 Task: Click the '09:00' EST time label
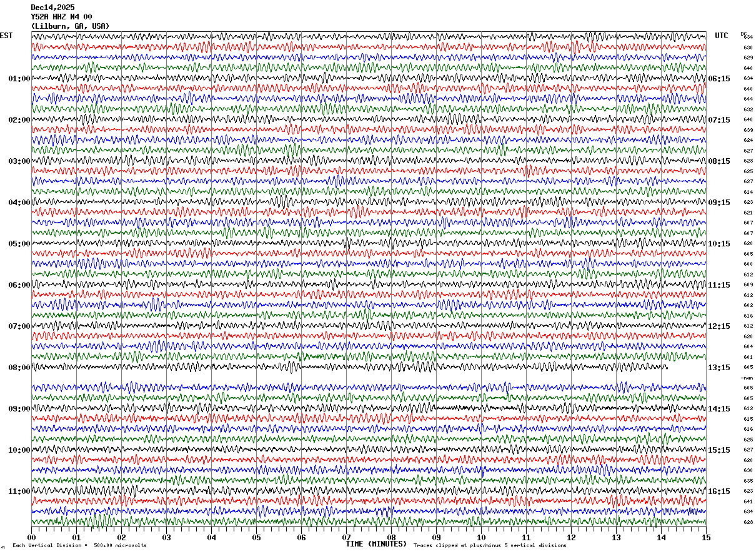[x=19, y=409]
